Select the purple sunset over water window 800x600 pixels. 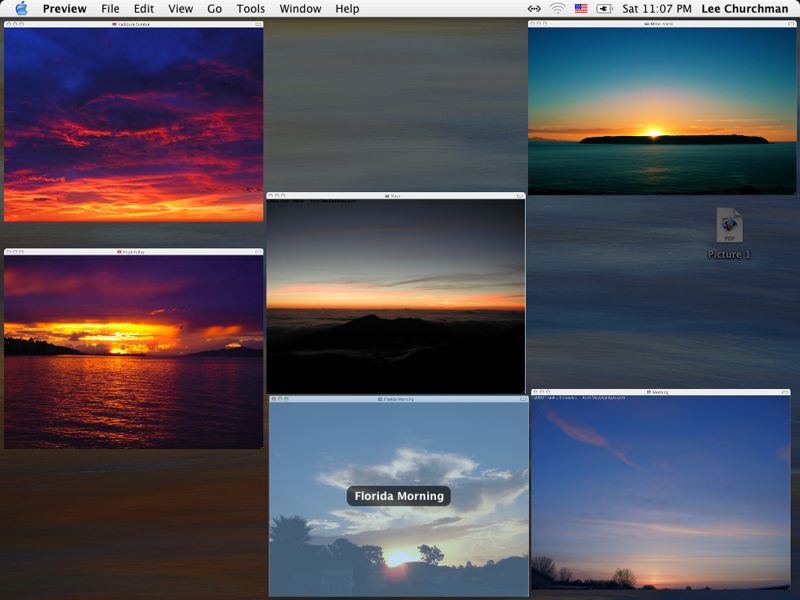coord(133,350)
